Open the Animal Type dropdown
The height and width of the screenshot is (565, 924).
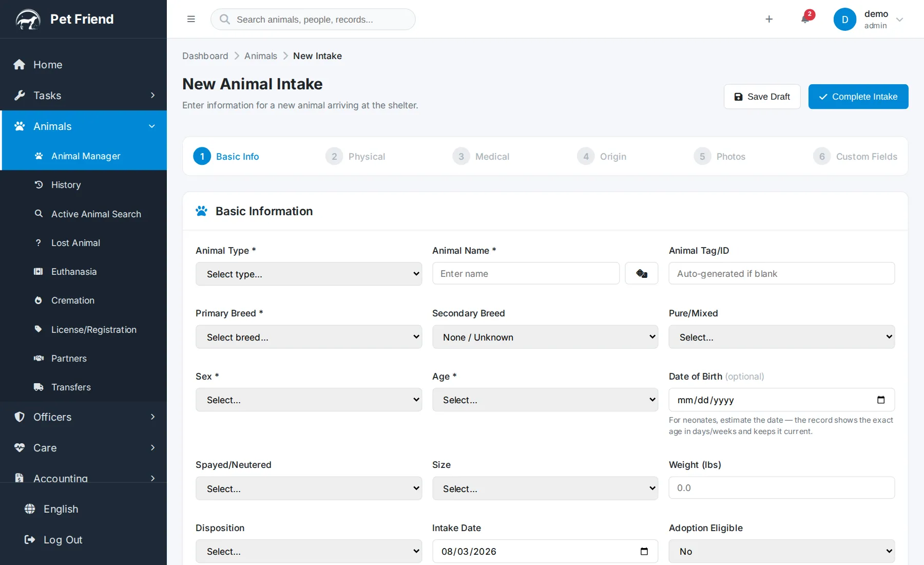click(309, 274)
